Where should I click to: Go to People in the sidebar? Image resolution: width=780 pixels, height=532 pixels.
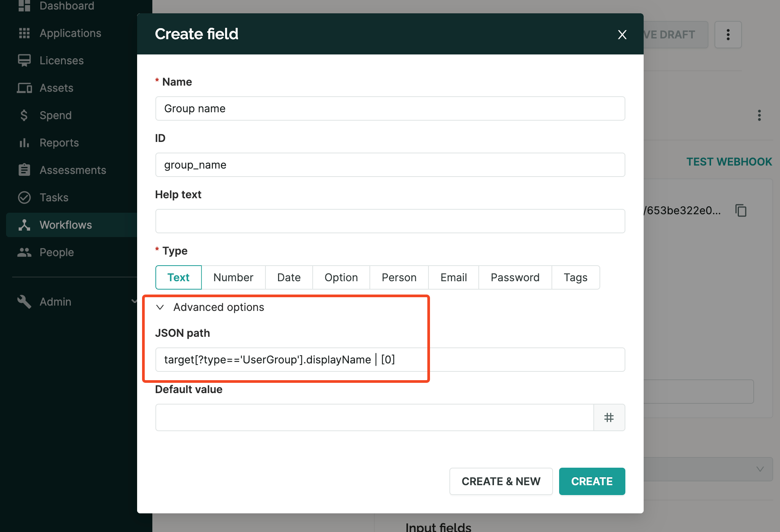(x=57, y=252)
